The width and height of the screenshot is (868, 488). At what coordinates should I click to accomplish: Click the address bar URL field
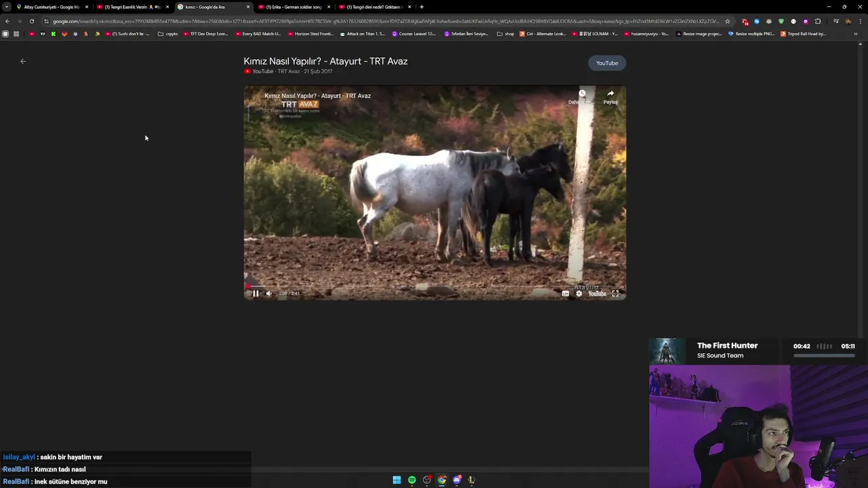coord(385,21)
